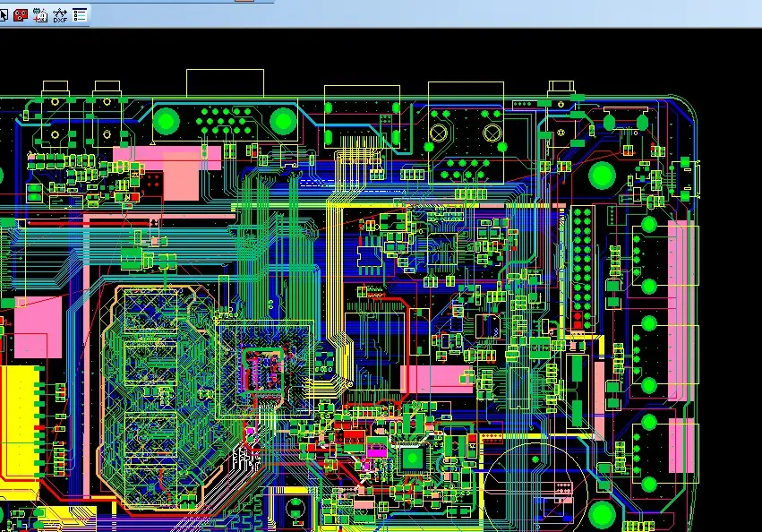Screen dimensions: 762x532
Task: Select the square BGA chip footprint
Action: 264,367
